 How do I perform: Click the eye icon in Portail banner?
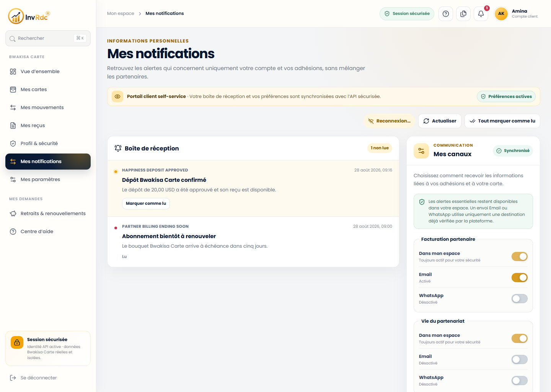click(x=117, y=96)
